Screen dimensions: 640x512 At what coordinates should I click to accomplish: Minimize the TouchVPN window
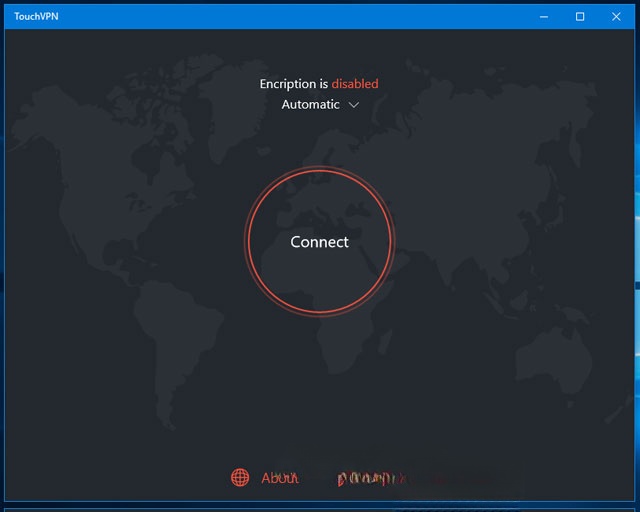click(544, 17)
